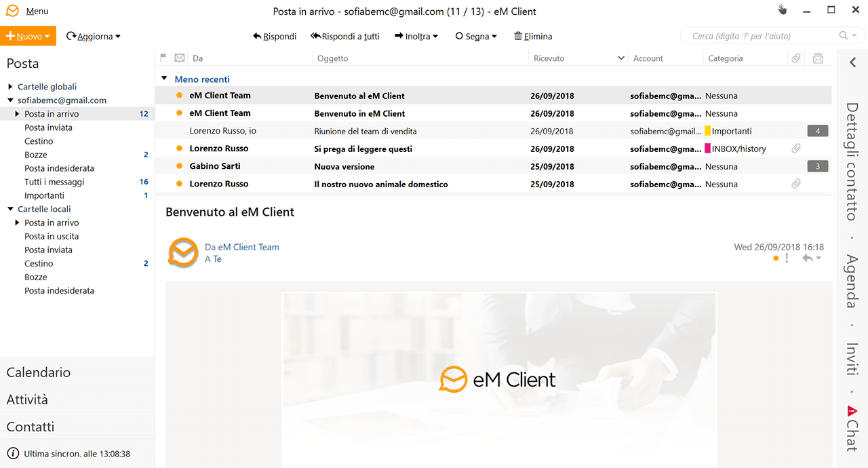Viewport: 868px width, 468px height.
Task: Click the pink INBOX/history category swatch
Action: tap(708, 149)
